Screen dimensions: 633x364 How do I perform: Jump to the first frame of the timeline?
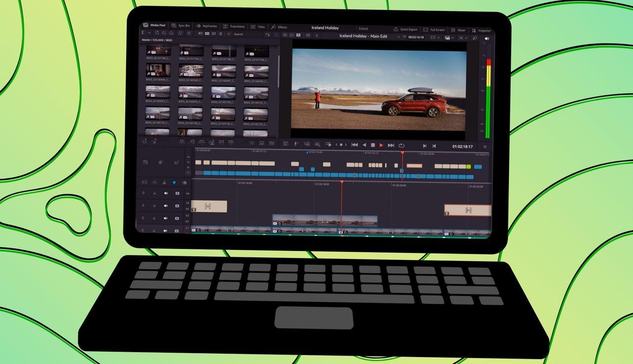(x=354, y=145)
